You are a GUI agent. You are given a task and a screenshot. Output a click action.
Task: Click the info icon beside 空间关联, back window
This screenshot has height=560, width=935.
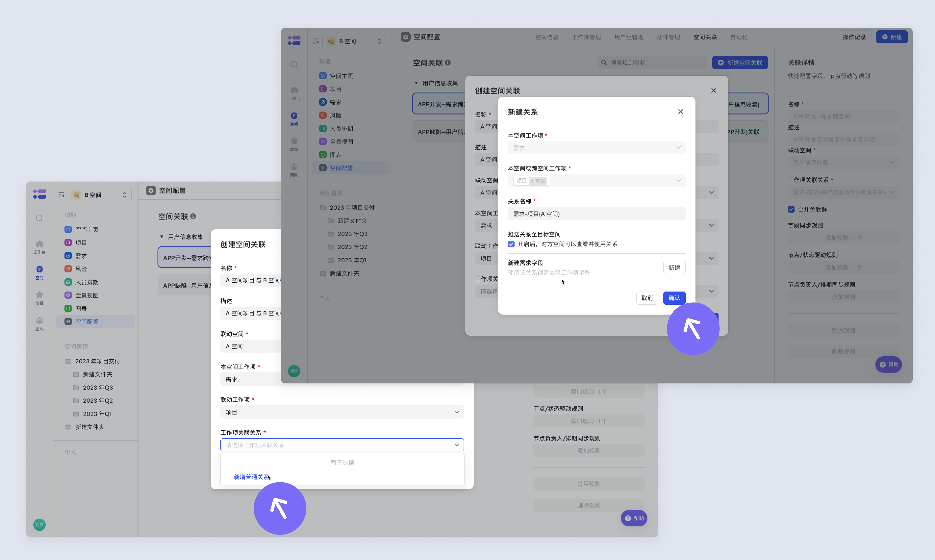193,216
